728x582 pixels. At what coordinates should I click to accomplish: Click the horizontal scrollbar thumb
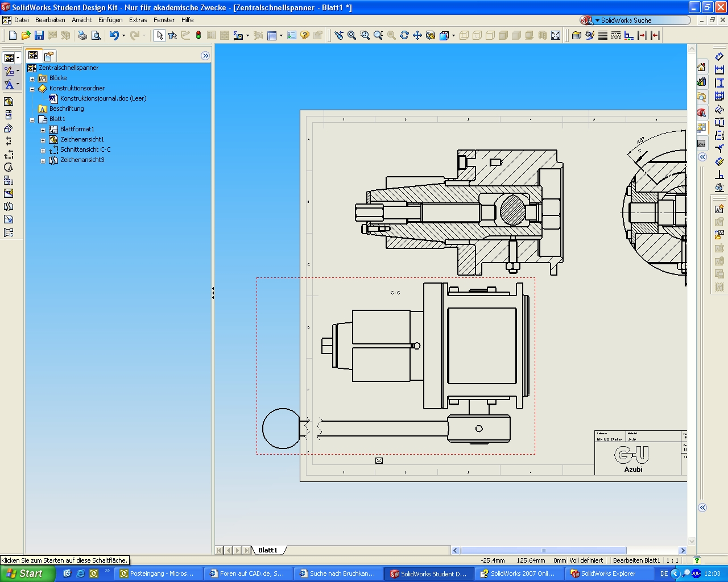point(543,550)
